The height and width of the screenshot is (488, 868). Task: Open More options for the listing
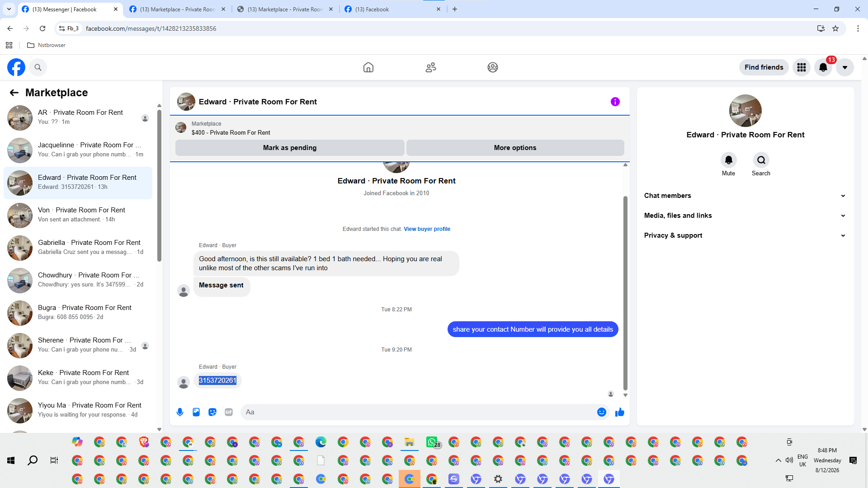click(515, 148)
